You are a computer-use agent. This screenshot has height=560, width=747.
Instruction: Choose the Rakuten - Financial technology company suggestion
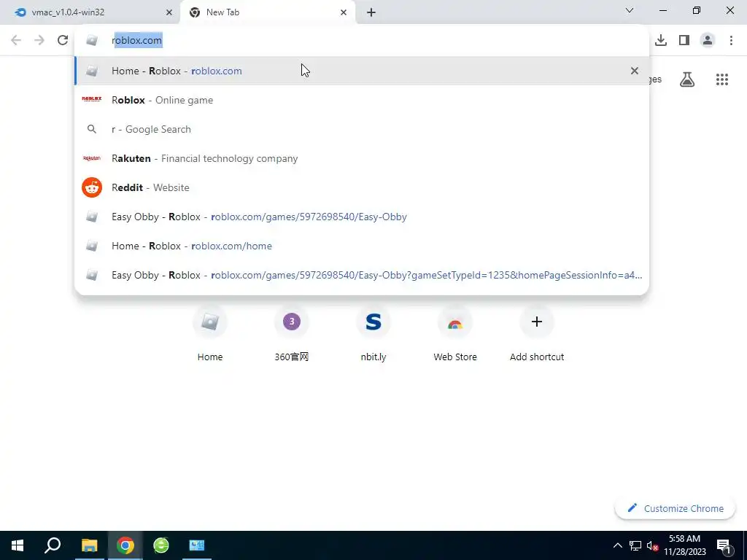362,158
